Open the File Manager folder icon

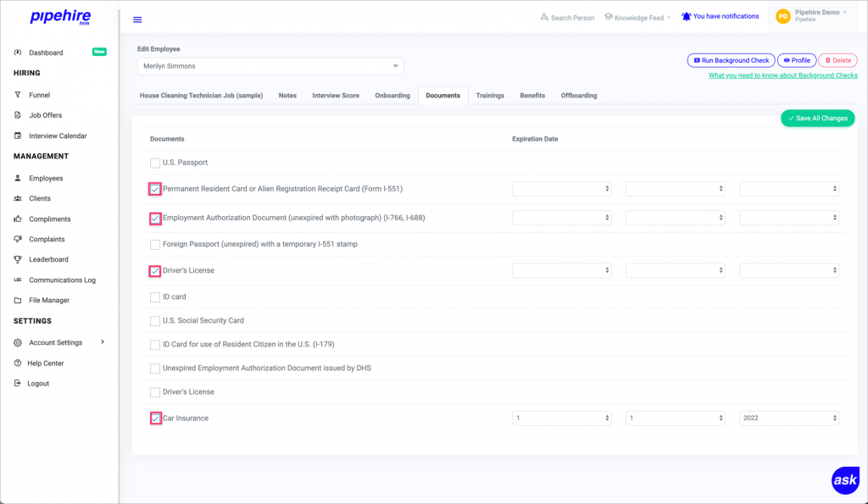coord(19,300)
